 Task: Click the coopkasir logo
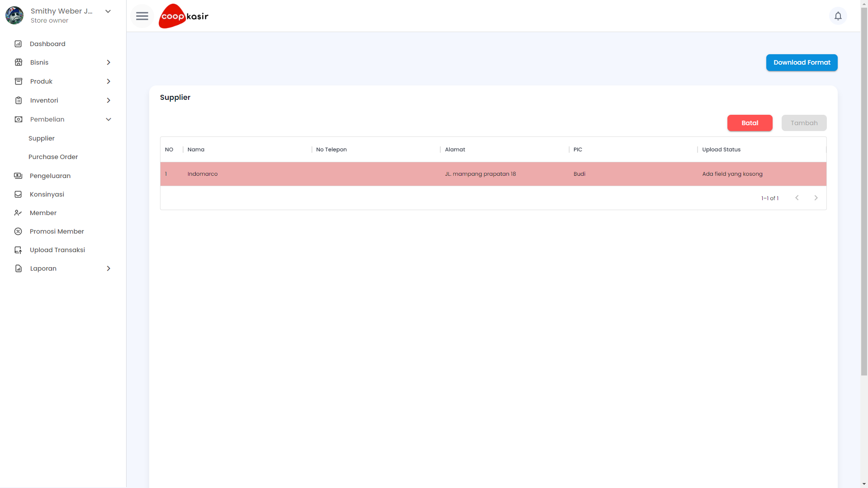[183, 16]
